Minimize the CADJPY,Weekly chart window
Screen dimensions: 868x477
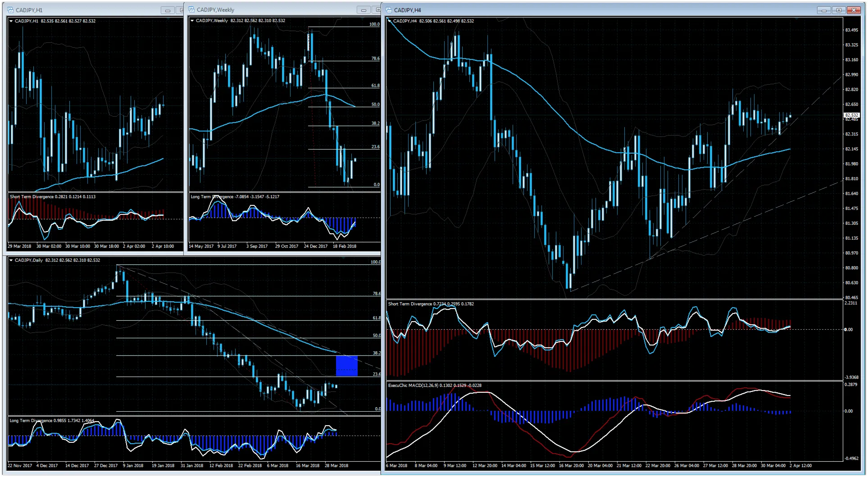click(x=364, y=10)
